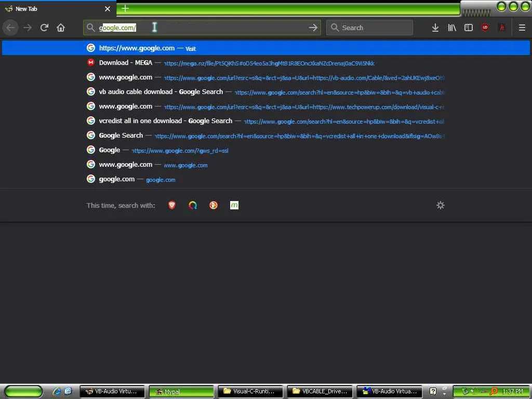The image size is (532, 399).
Task: Open the Library menu
Action: (452, 28)
